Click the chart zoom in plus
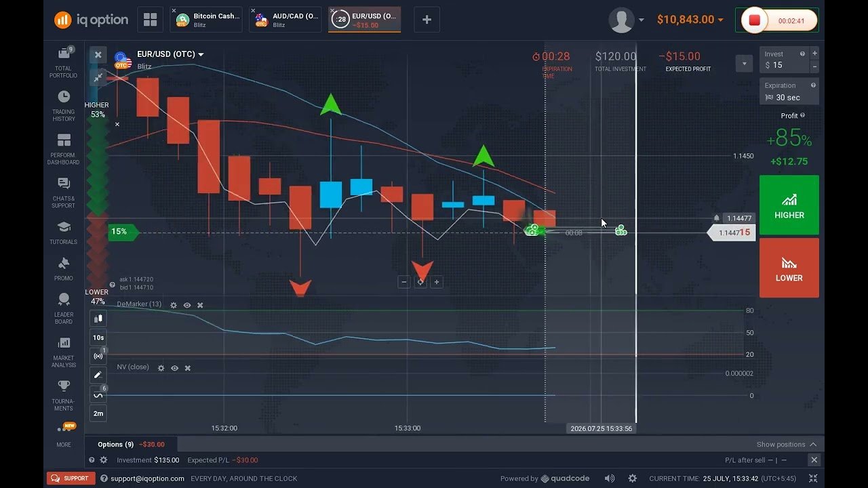Viewport: 868px width, 488px height. tap(437, 282)
